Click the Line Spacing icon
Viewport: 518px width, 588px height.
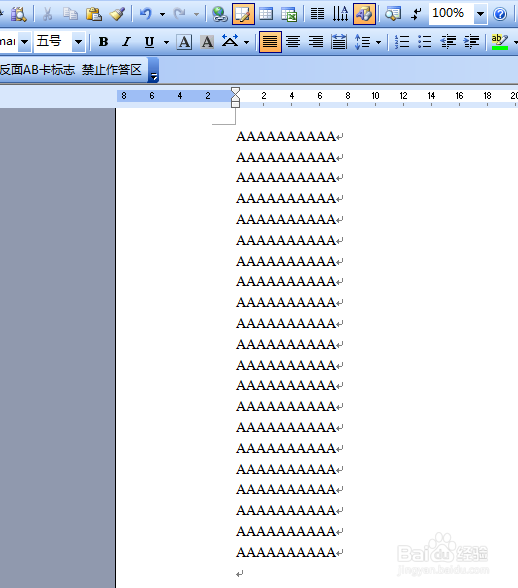coord(362,42)
